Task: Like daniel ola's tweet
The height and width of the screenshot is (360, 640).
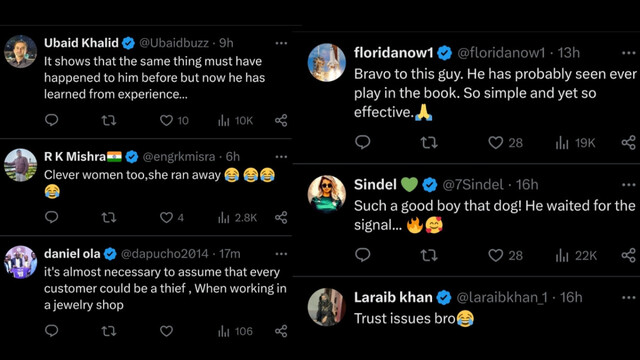Action: (166, 331)
